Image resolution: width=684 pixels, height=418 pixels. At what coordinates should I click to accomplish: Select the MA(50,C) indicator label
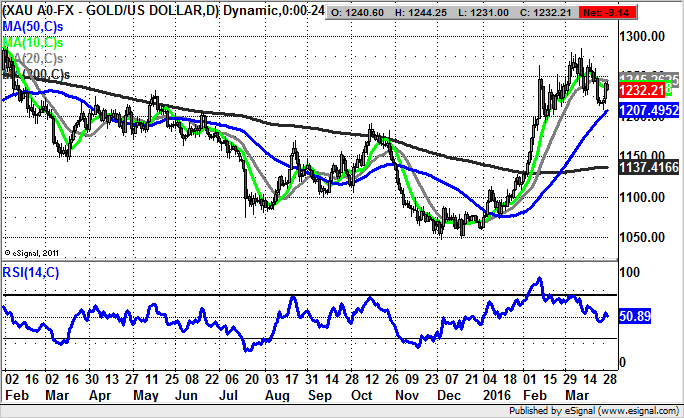click(32, 26)
